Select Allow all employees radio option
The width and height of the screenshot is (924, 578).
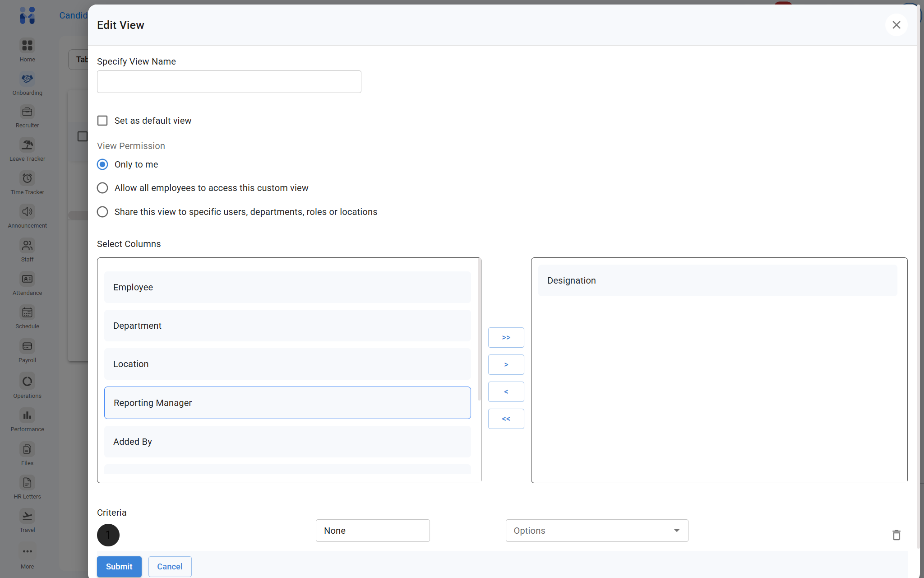click(x=102, y=188)
